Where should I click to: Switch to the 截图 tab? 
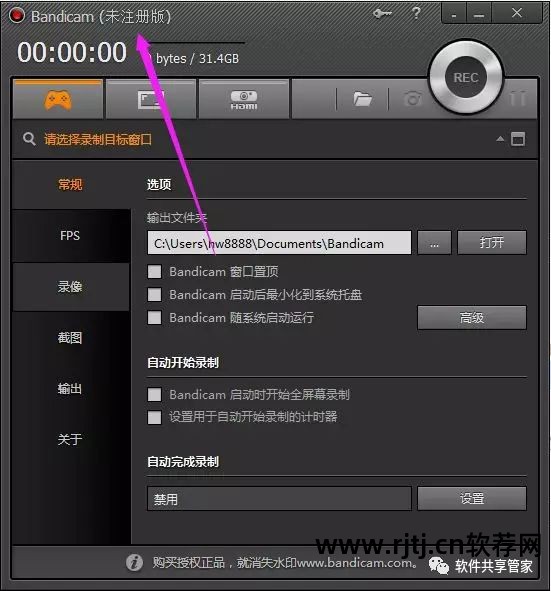tap(70, 337)
